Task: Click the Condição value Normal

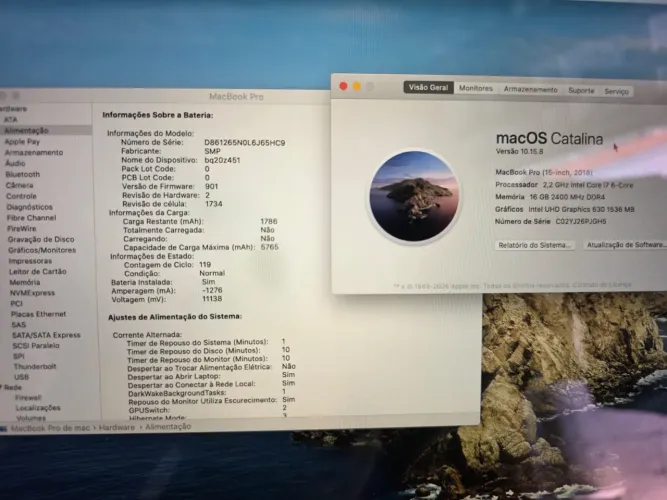Action: [x=212, y=273]
